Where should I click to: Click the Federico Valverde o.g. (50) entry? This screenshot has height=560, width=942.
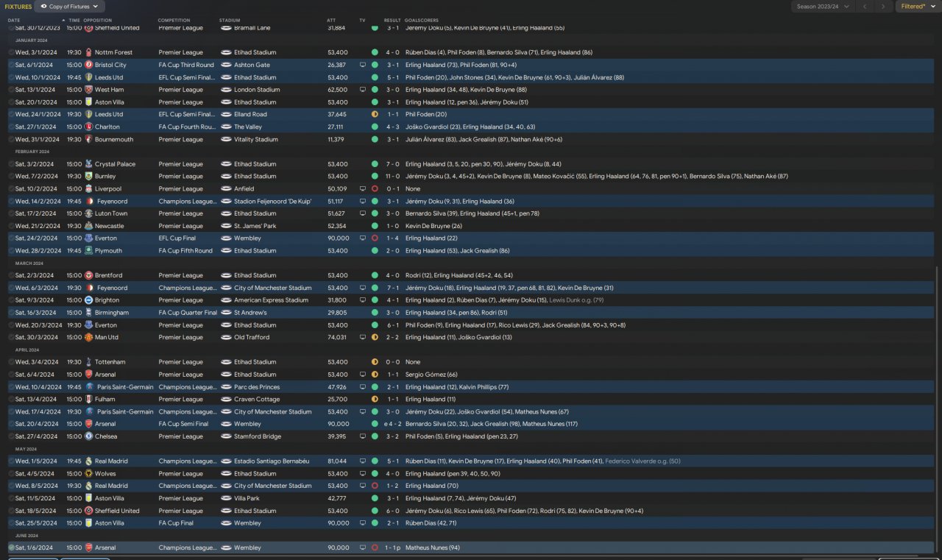click(x=642, y=461)
